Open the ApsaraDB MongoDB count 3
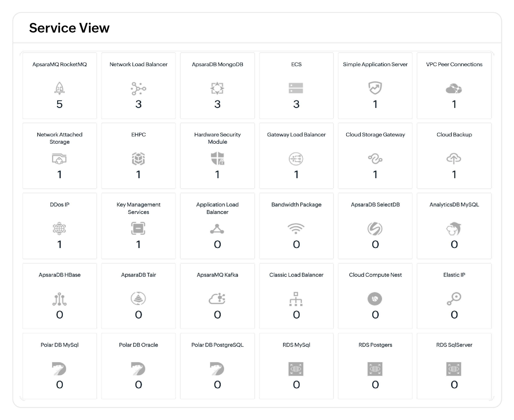Viewport: 514px width, 420px height. point(217,104)
